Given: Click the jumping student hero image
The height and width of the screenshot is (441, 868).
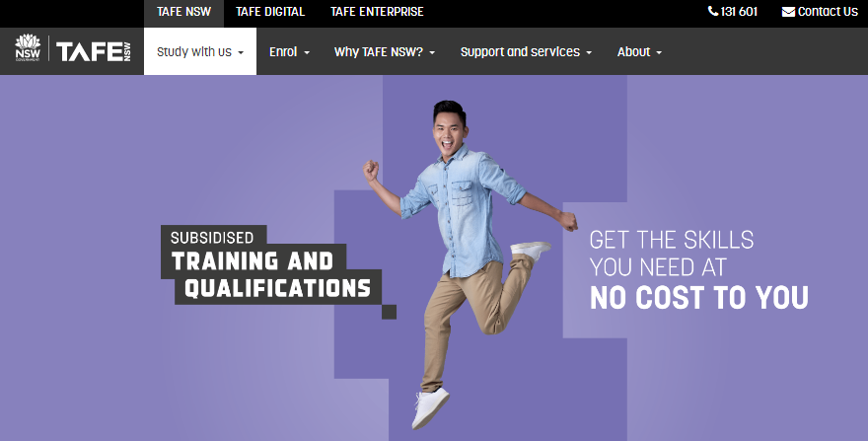Looking at the screenshot, I should pos(469,264).
